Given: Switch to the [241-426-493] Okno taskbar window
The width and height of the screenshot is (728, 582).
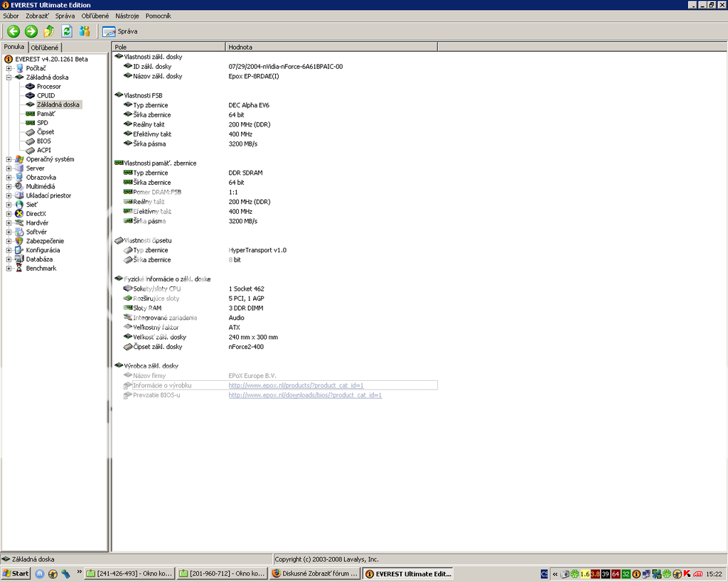Looking at the screenshot, I should pyautogui.click(x=129, y=573).
